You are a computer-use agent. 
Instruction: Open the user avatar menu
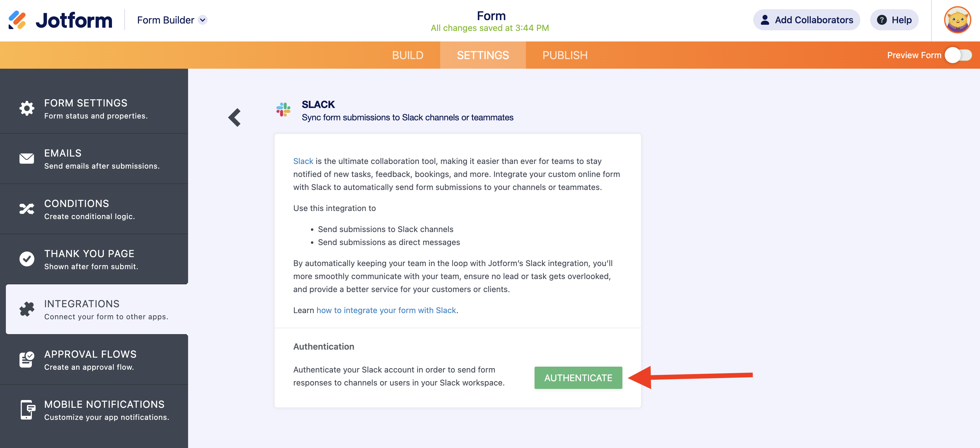point(957,20)
